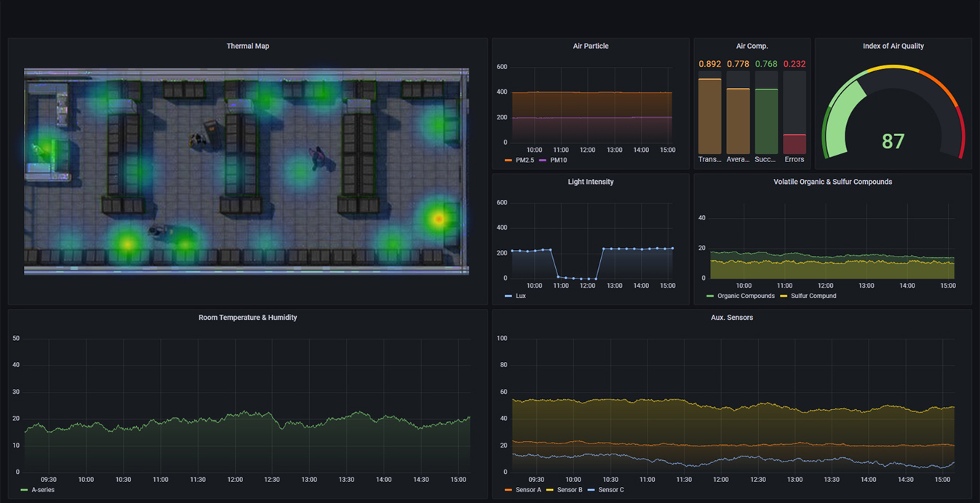Click the thermal map floor plan image

point(247,172)
